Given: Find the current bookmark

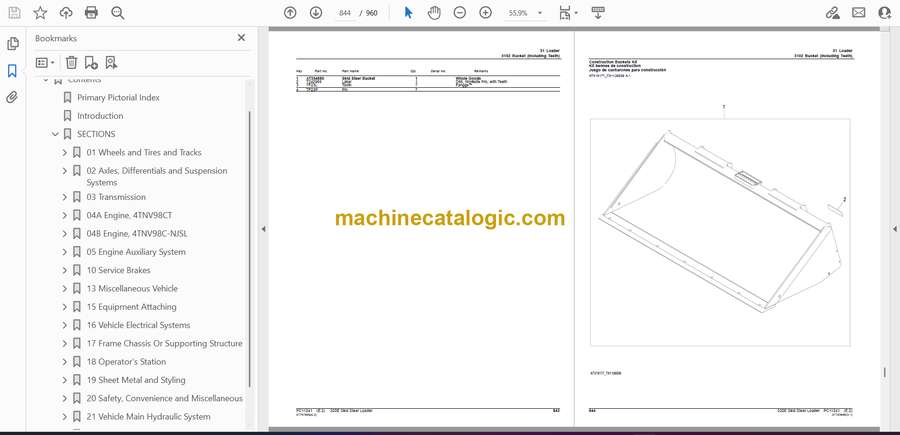Looking at the screenshot, I should pyautogui.click(x=111, y=63).
